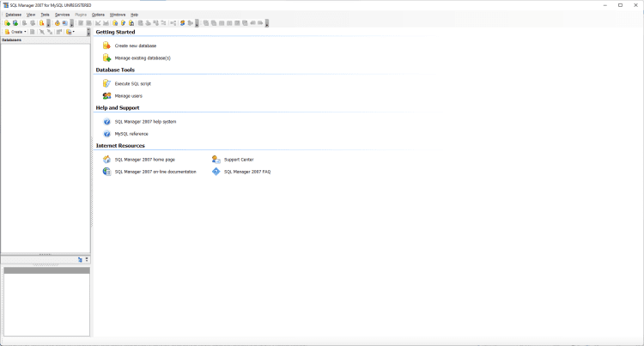Maximize the SQL Manager window
The width and height of the screenshot is (644, 346).
coord(620,5)
